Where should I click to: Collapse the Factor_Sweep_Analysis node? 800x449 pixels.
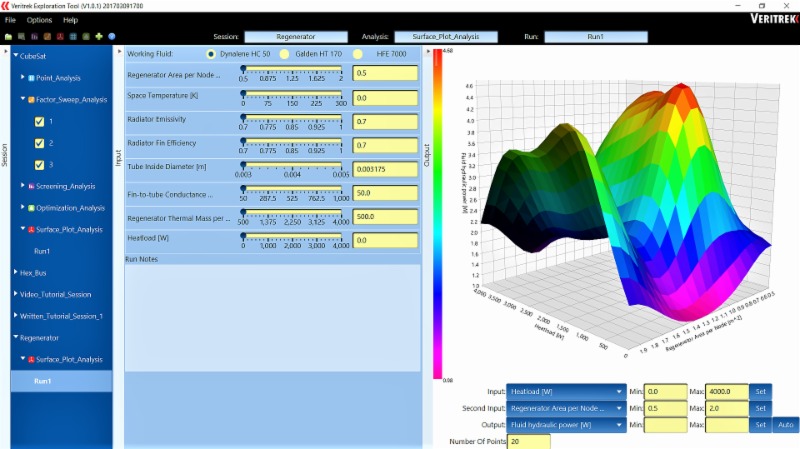coord(22,99)
